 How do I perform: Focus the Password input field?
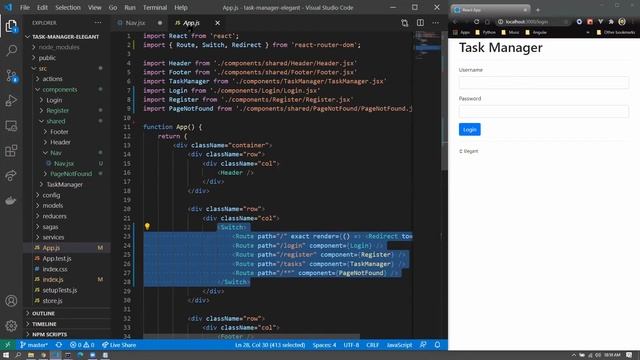pos(544,111)
